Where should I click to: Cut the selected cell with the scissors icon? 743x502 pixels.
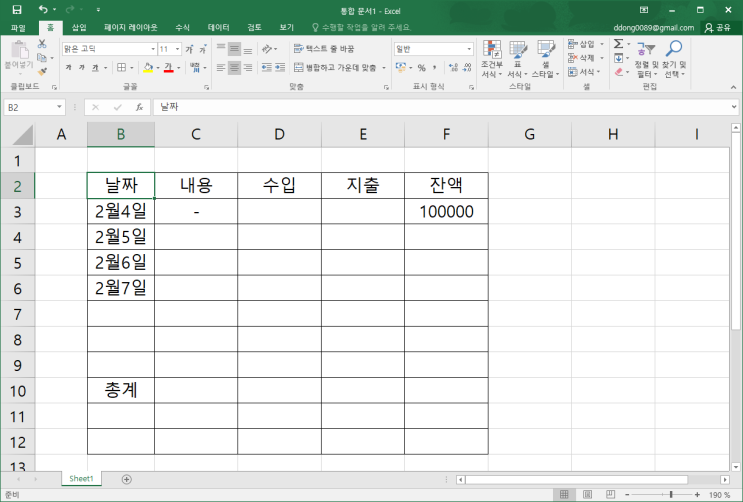pos(42,44)
